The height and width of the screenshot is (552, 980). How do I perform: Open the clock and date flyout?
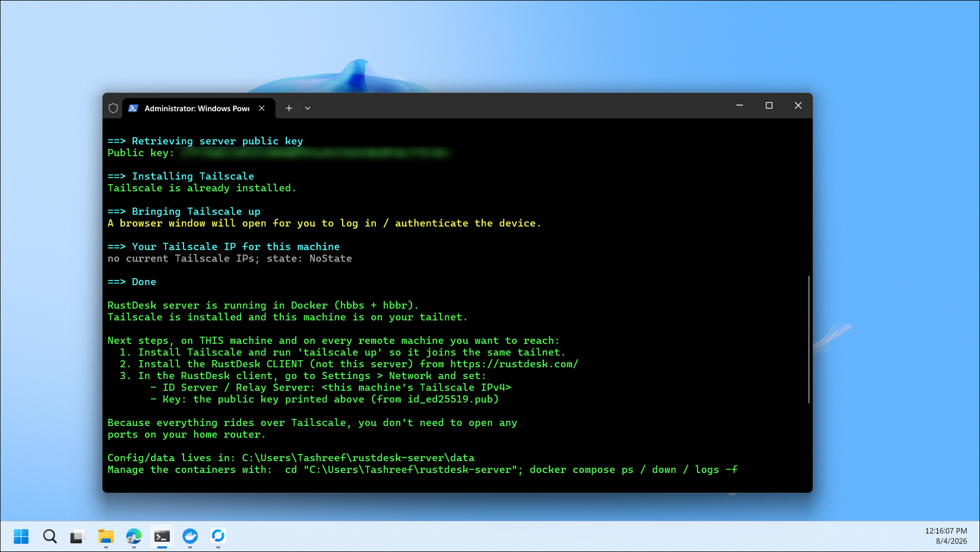946,536
